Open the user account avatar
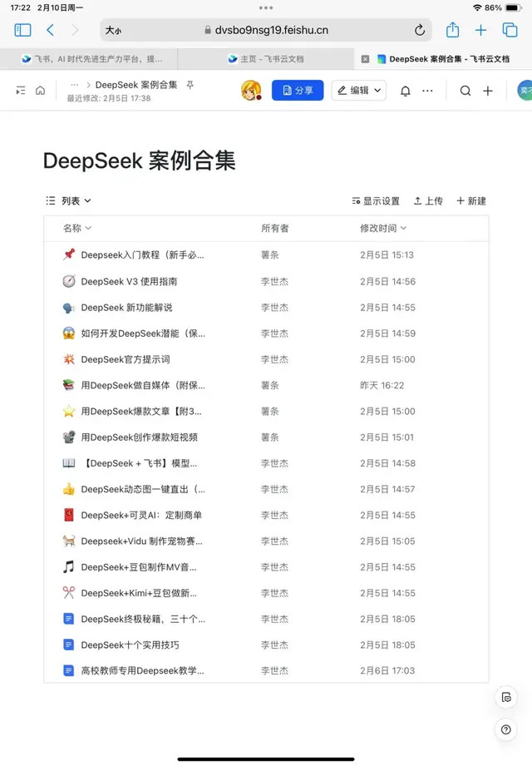Viewport: 532px width, 766px height. tap(525, 91)
